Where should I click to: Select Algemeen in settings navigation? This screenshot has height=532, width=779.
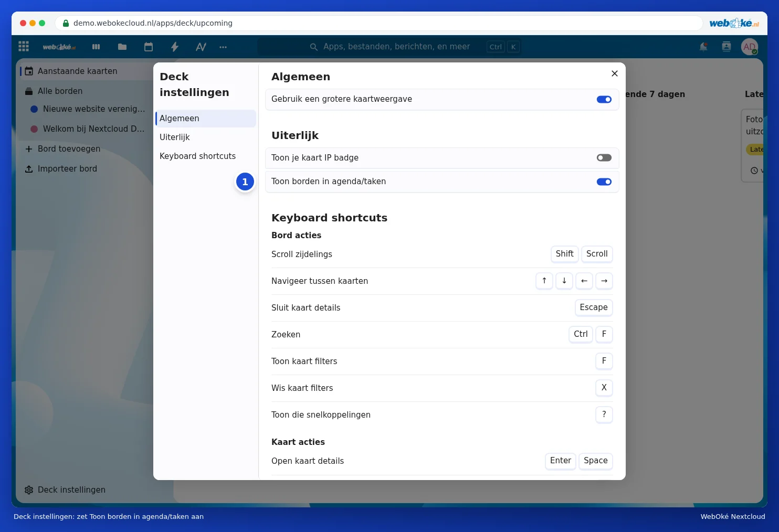pyautogui.click(x=206, y=119)
